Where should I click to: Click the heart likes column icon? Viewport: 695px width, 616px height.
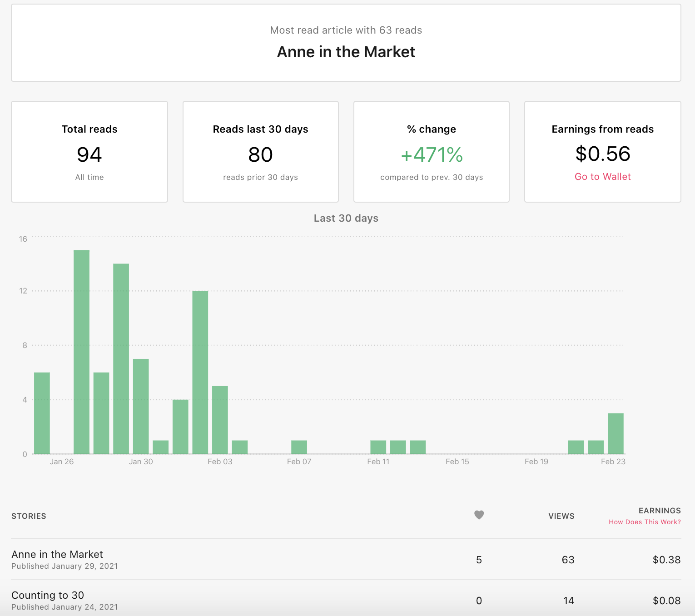click(x=479, y=515)
